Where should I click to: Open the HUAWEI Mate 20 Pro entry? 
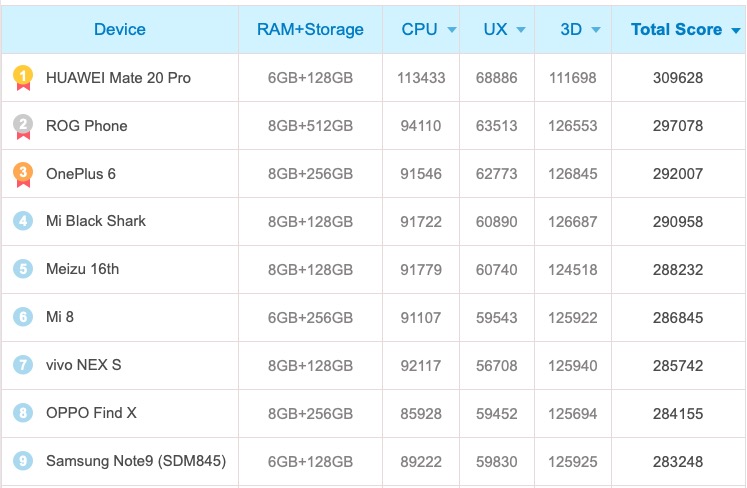click(118, 77)
